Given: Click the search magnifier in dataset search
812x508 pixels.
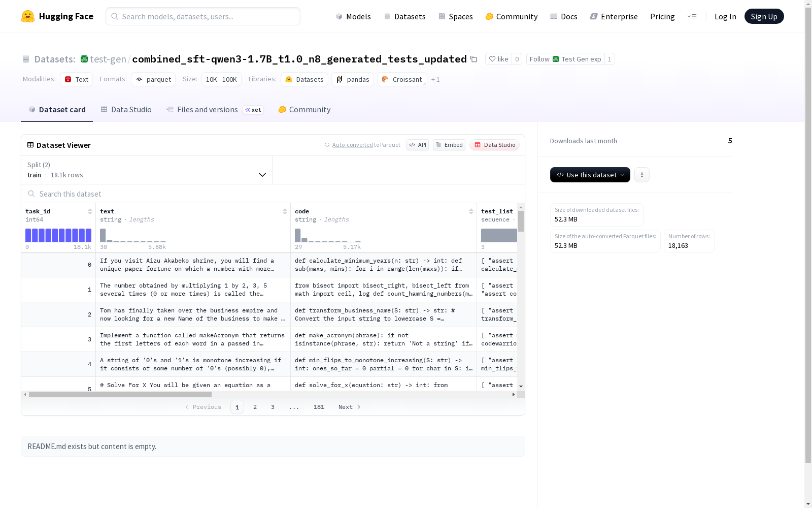Looking at the screenshot, I should [x=31, y=194].
